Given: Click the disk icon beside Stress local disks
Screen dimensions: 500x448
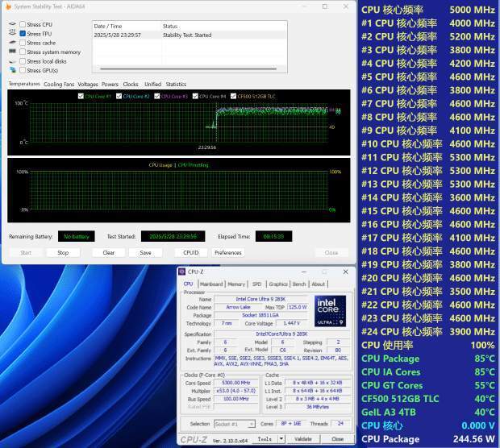Looking at the screenshot, I should (x=11, y=61).
